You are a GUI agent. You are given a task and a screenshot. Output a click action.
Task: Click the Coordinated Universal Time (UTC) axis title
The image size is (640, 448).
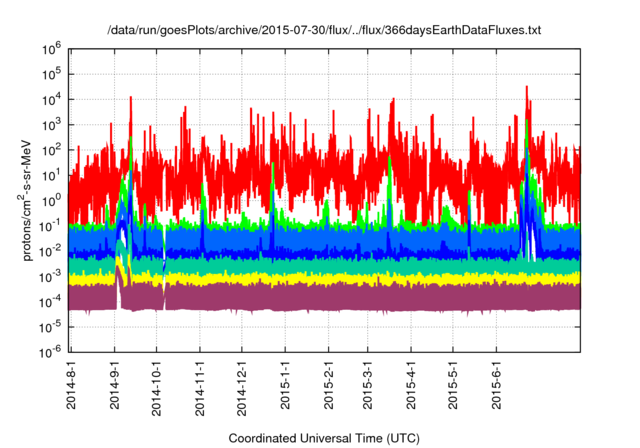[324, 439]
